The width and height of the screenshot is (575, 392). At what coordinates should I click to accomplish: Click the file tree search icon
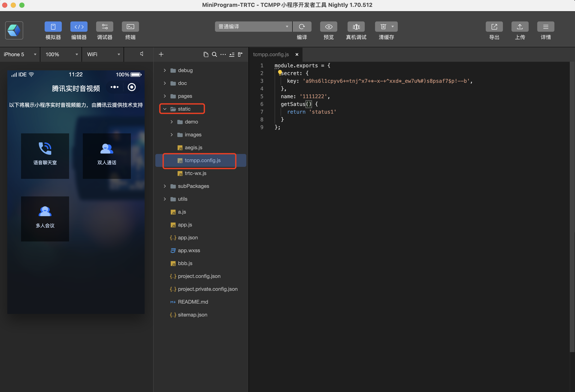coord(214,54)
